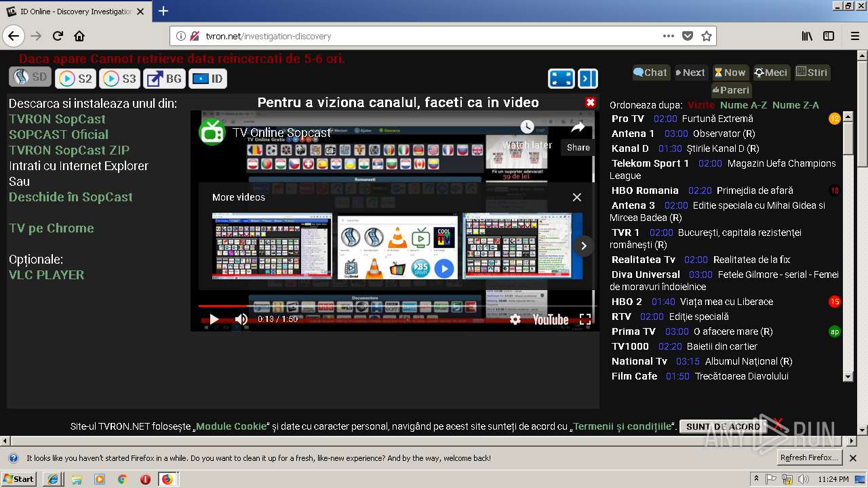Select HBO Romania channel
Viewport: 868px width, 488px height.
pyautogui.click(x=645, y=190)
